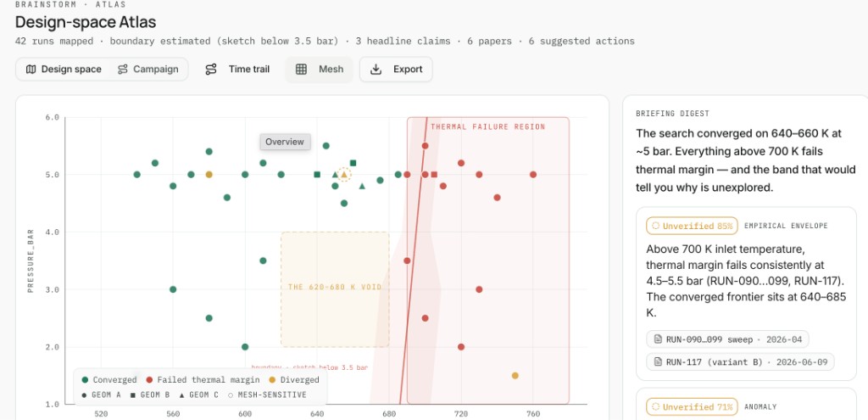Switch to the Campaign tab
Screen dimensions: 868x420
(x=147, y=70)
